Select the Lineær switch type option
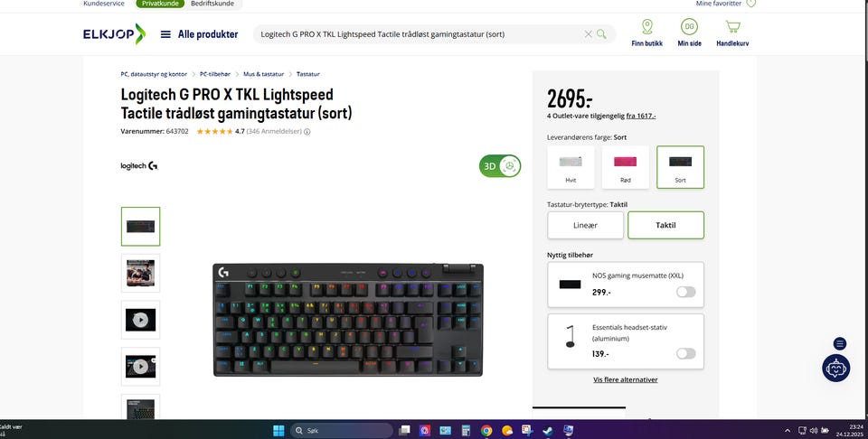 (x=585, y=225)
